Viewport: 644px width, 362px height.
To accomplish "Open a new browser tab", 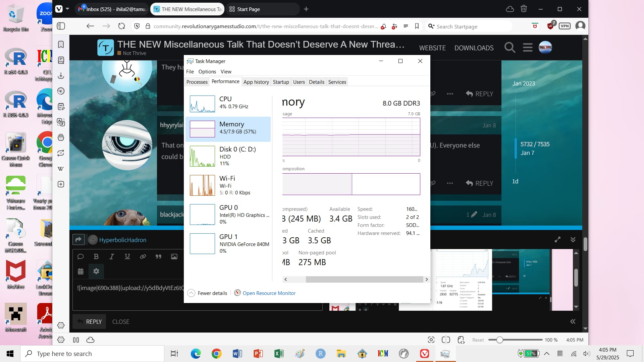I will [306, 9].
